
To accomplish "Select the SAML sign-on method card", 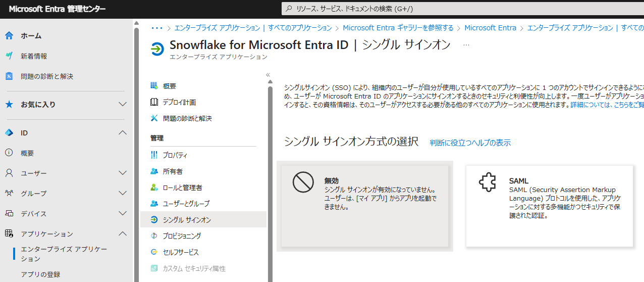I will (549, 206).
